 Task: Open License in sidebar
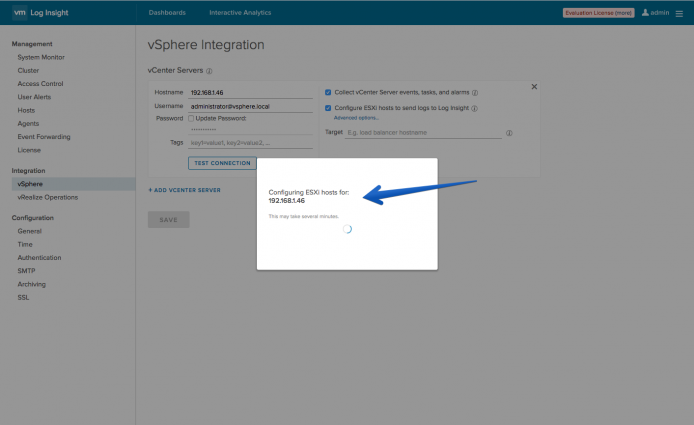point(29,150)
